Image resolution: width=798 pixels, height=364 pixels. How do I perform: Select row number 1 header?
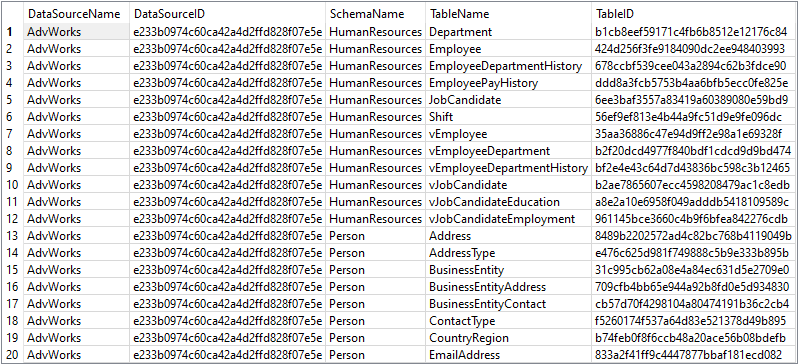coord(13,32)
